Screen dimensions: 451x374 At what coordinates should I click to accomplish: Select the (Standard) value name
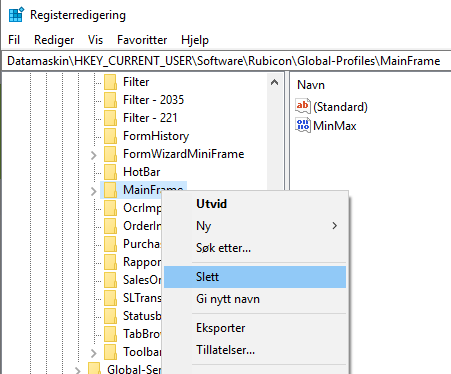click(340, 107)
